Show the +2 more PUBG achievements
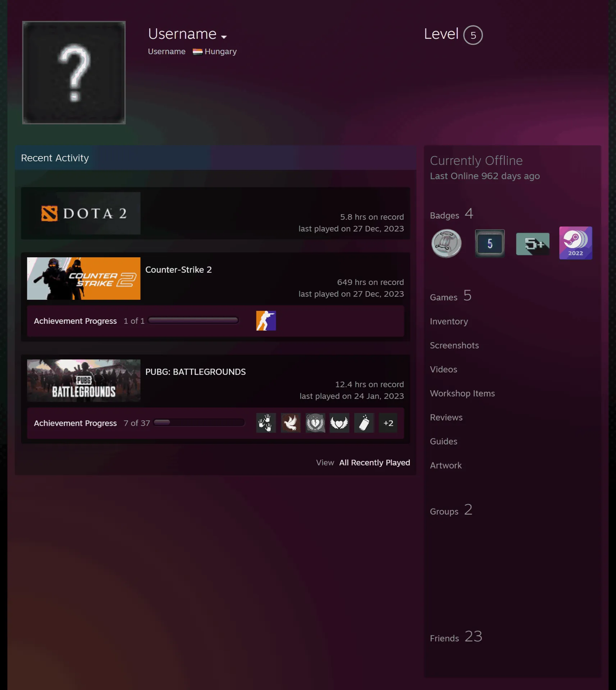This screenshot has height=690, width=616. (x=388, y=423)
